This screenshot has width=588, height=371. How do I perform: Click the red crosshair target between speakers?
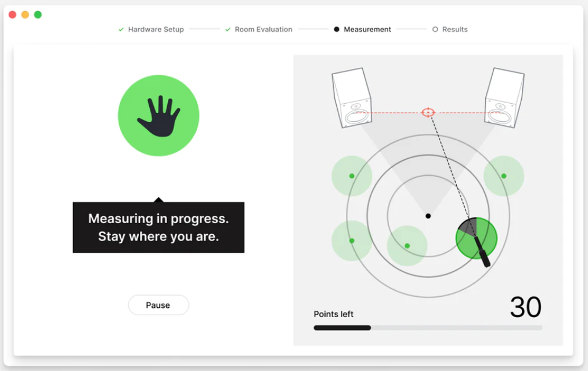coord(428,112)
